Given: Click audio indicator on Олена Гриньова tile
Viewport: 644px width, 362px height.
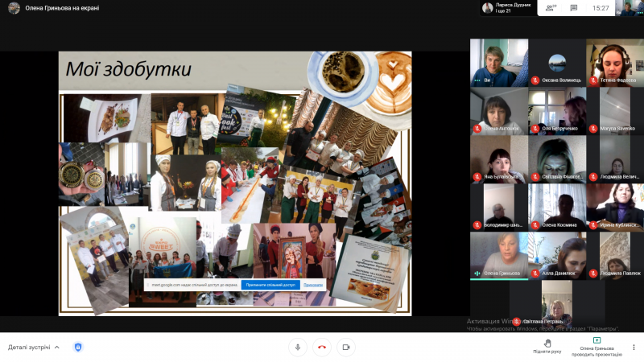Looking at the screenshot, I should click(x=477, y=274).
